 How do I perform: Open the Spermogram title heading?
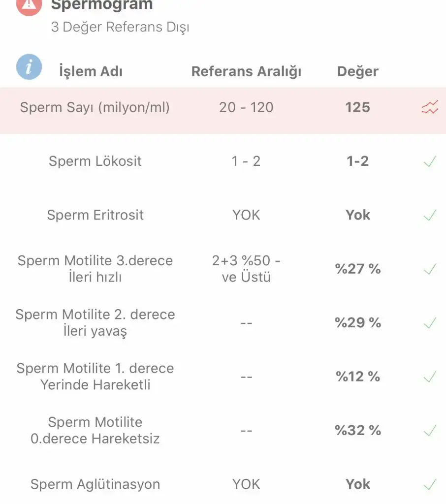[102, 6]
